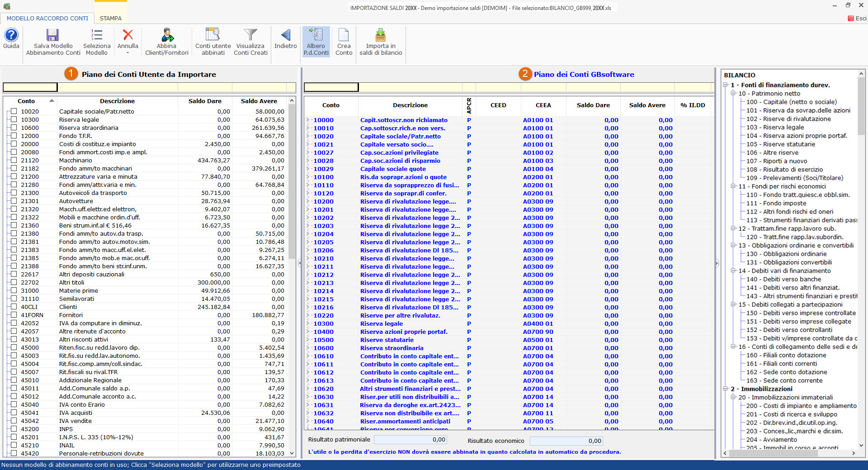Click Salva Modello Abbinamento Conti icon
Viewport: 868px width, 470px height.
[x=53, y=36]
